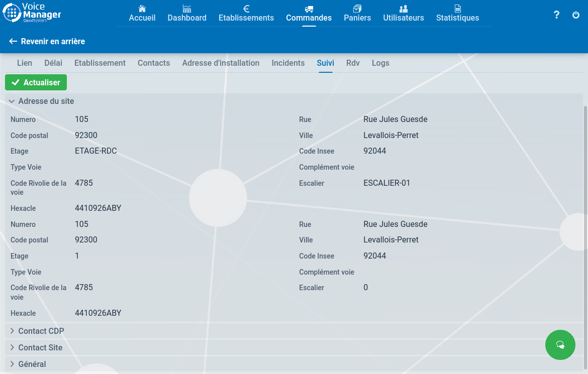Click the Voice Manager logo

point(32,13)
